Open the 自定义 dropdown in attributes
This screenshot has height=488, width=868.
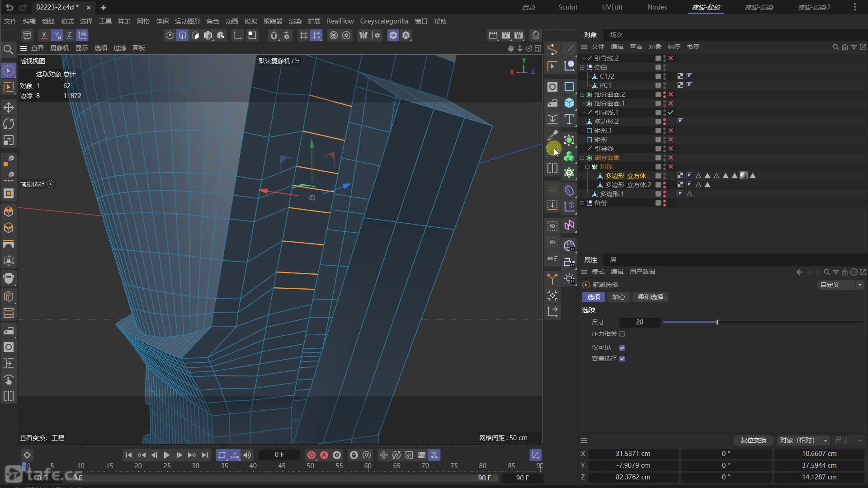pos(841,285)
